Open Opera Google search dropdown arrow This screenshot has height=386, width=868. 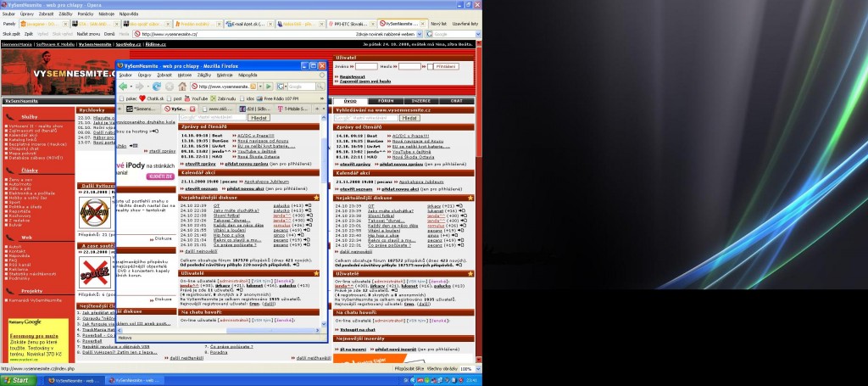coord(478,34)
